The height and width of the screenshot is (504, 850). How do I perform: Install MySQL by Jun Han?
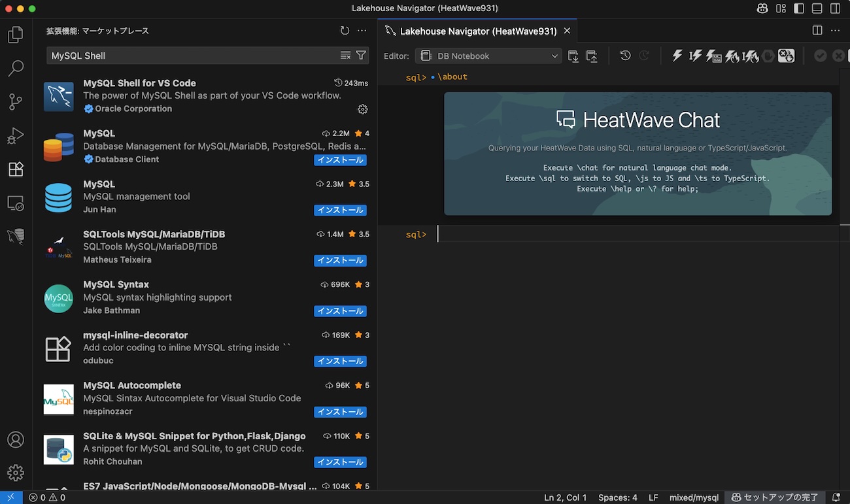340,210
